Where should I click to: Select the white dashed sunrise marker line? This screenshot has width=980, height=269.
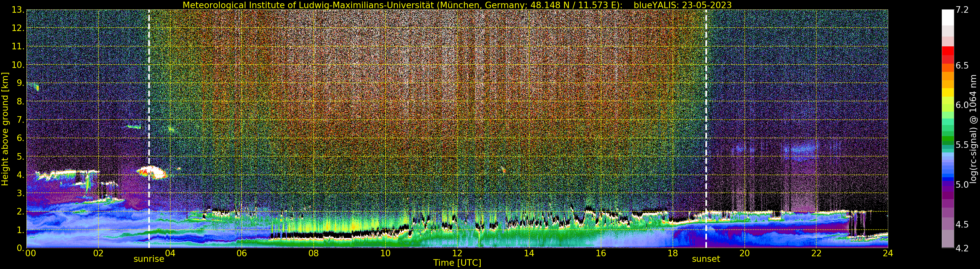click(x=149, y=129)
